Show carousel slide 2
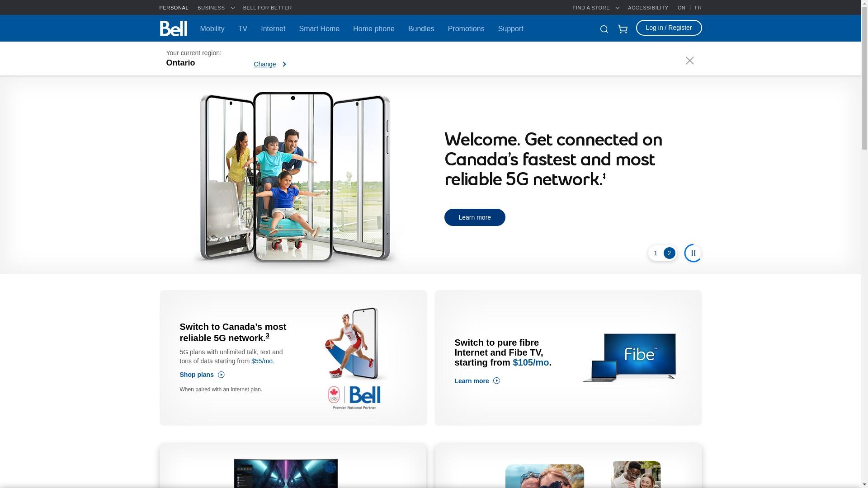This screenshot has height=488, width=868. [x=670, y=253]
